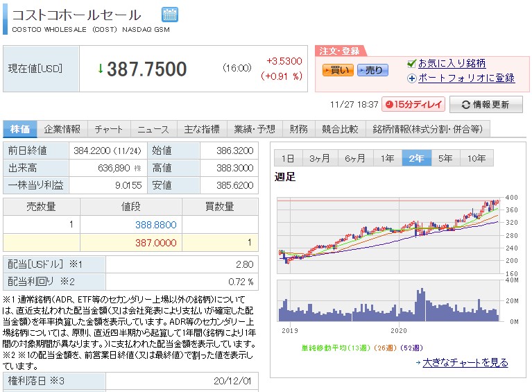Click the 15分ディレイ delay indicator

click(413, 104)
